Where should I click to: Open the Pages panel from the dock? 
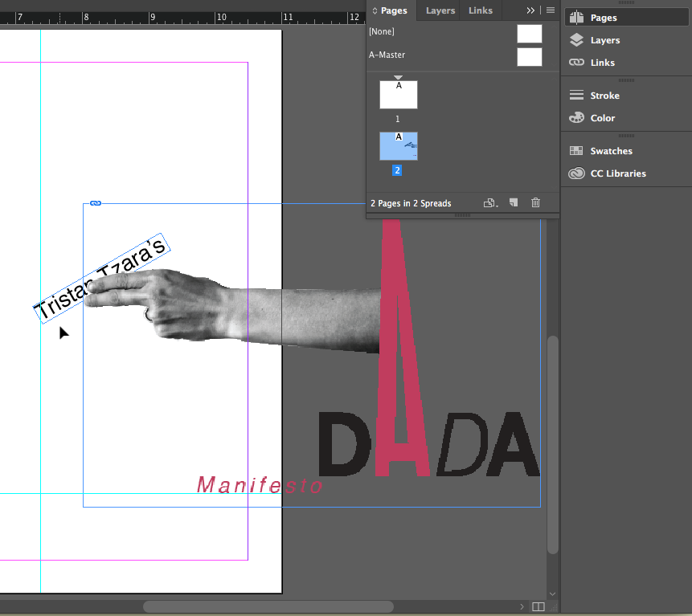click(603, 18)
